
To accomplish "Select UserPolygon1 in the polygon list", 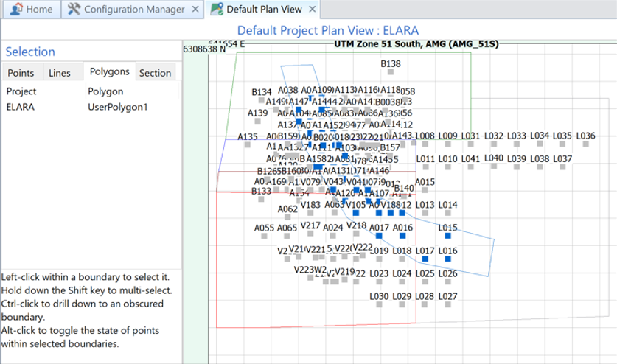I will pyautogui.click(x=118, y=106).
